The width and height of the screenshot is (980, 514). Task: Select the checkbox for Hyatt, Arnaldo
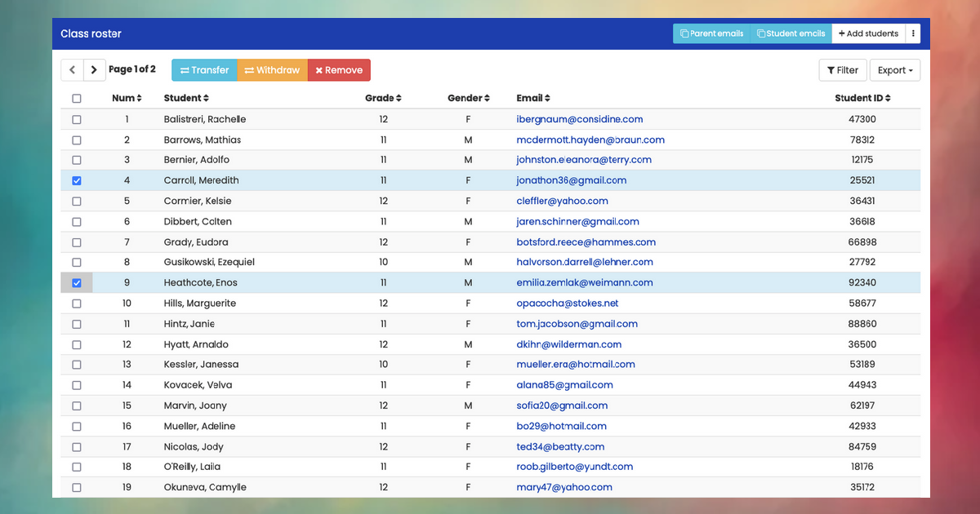pos(77,344)
